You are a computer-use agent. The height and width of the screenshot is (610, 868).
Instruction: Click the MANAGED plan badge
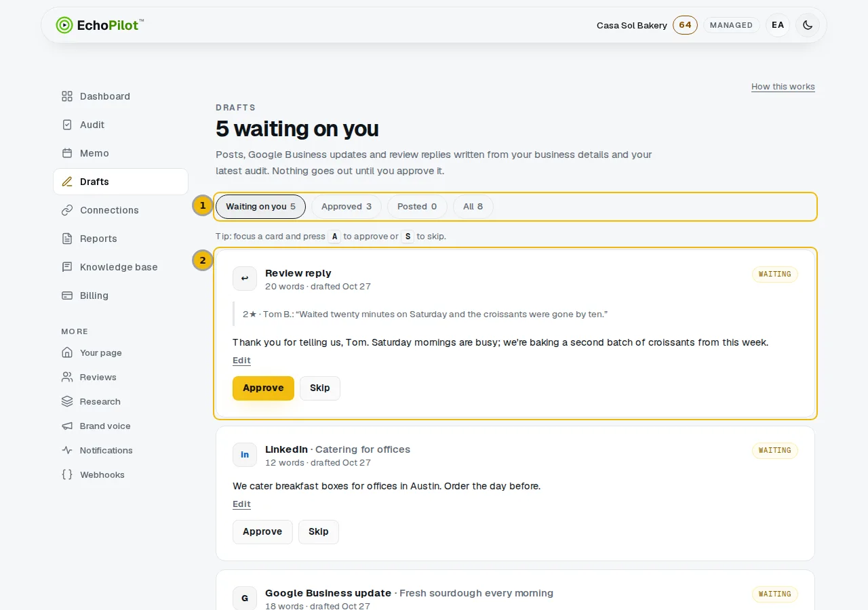tap(732, 25)
